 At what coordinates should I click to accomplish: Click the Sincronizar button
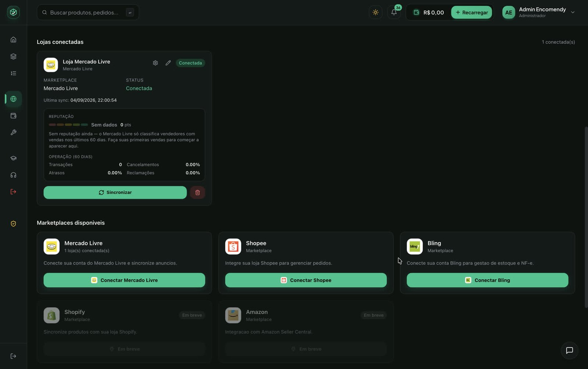(115, 192)
